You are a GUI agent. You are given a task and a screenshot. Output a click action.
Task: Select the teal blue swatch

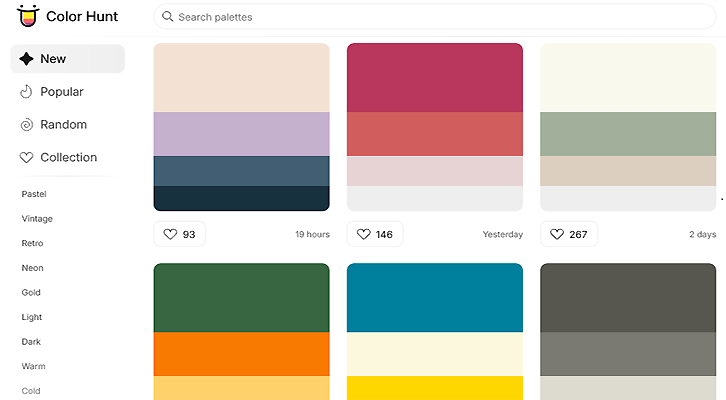pyautogui.click(x=435, y=297)
